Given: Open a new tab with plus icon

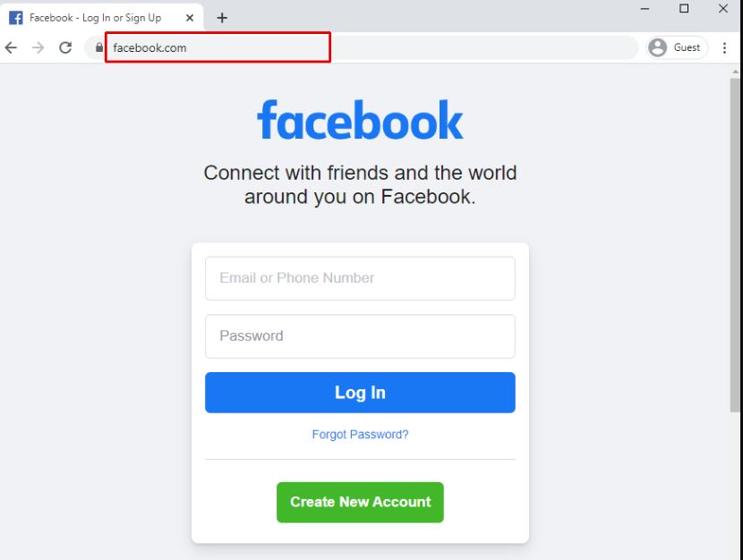Looking at the screenshot, I should point(222,18).
